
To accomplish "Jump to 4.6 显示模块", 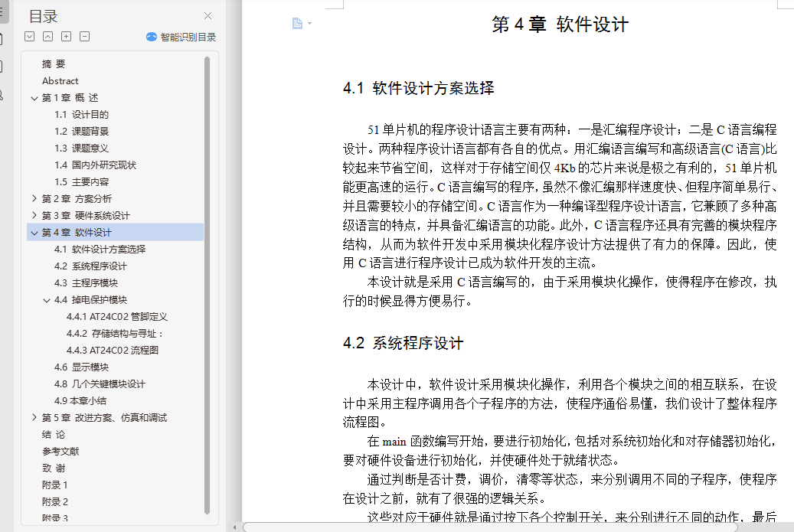I will 81,367.
